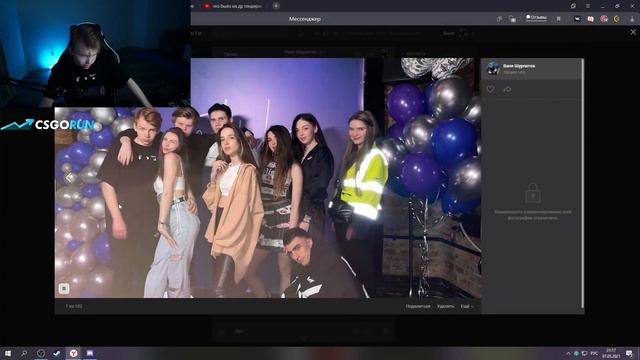This screenshot has width=640, height=360.
Task: Open the Steam icon in the taskbar
Action: [56, 353]
